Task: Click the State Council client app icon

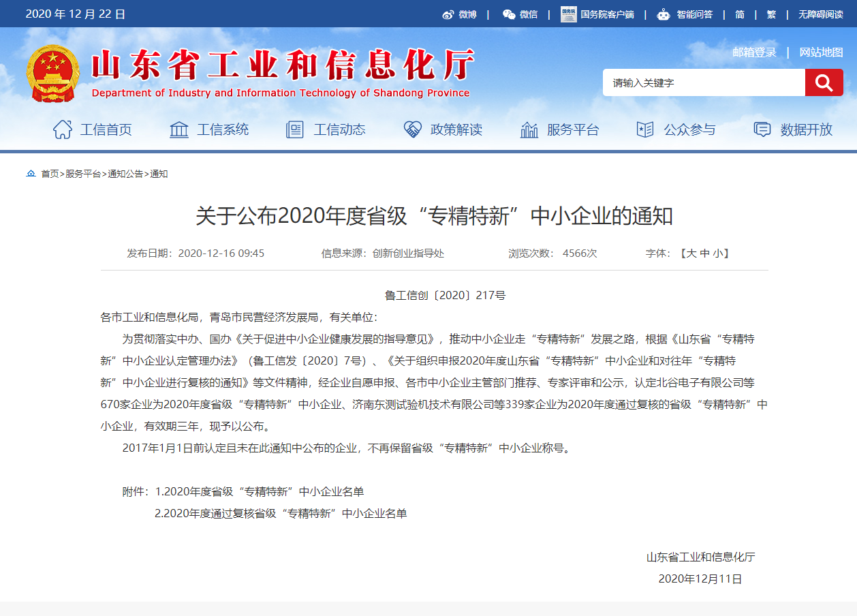Action: click(x=568, y=14)
